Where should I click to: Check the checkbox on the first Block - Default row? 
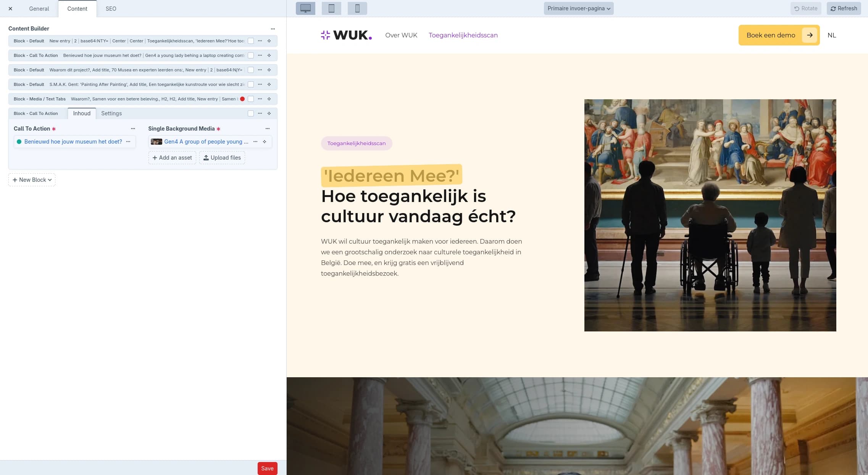(x=250, y=41)
